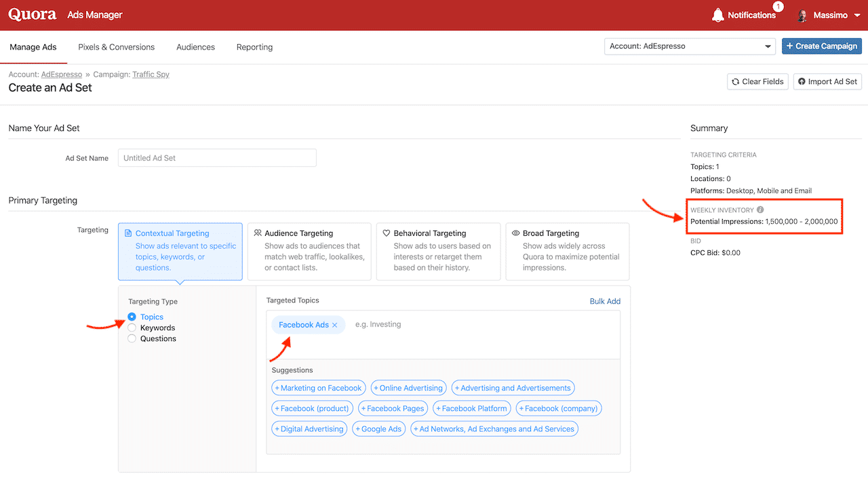Screen dimensions: 868x478
Task: Go to the Manage Ads tab
Action: click(33, 47)
